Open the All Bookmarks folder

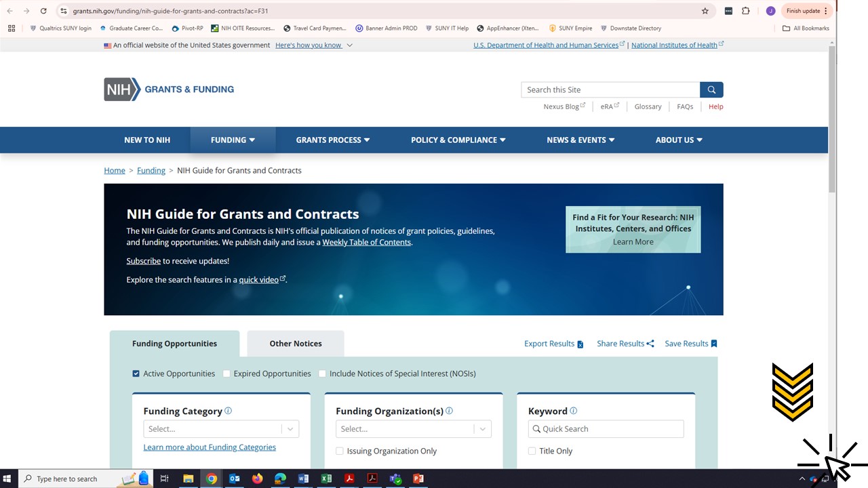point(806,28)
